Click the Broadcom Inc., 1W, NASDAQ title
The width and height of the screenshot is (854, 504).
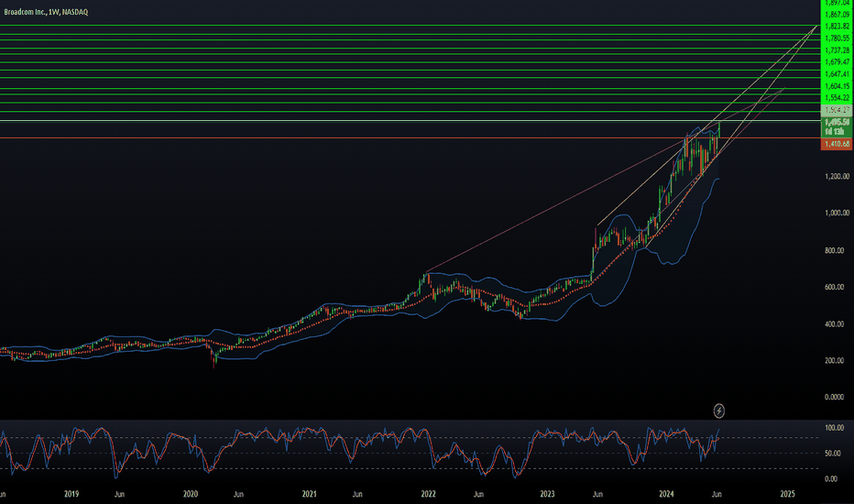(46, 12)
